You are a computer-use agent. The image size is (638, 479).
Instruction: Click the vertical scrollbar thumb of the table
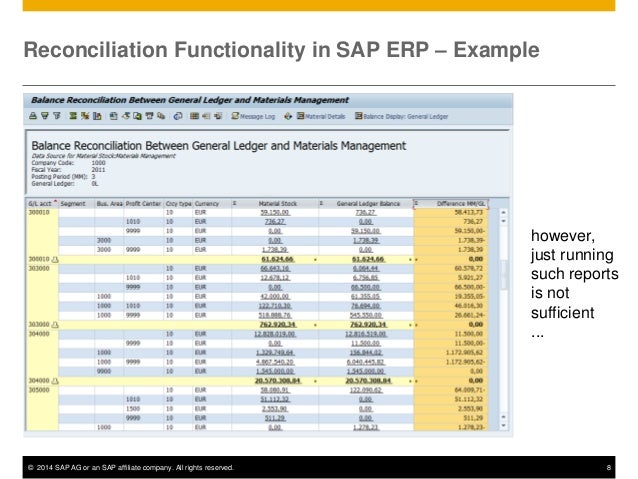coord(504,275)
